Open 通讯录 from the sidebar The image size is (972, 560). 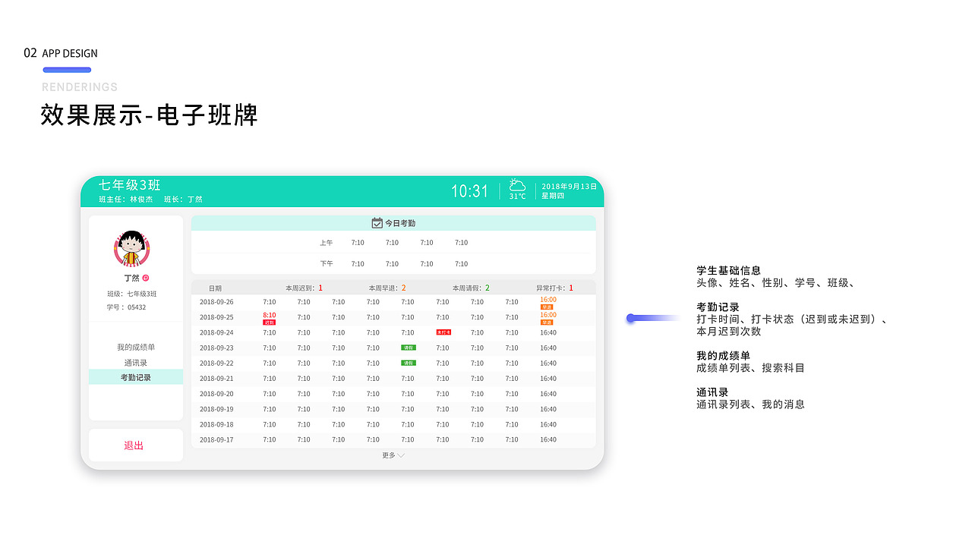(x=135, y=362)
